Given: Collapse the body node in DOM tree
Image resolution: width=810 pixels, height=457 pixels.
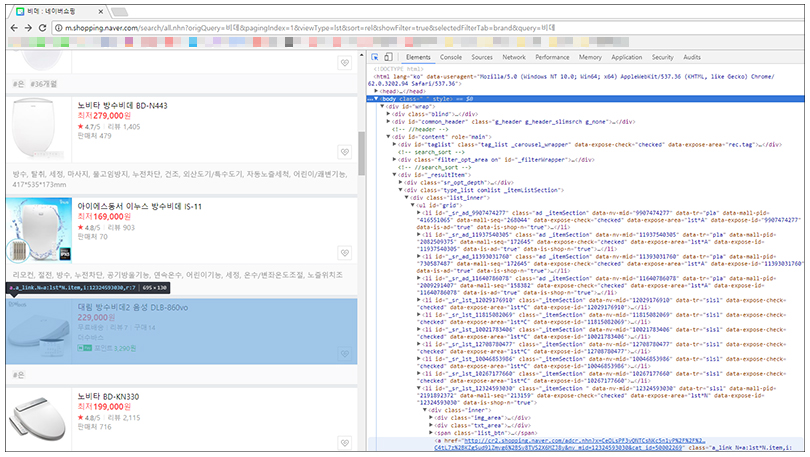Looking at the screenshot, I should point(376,99).
